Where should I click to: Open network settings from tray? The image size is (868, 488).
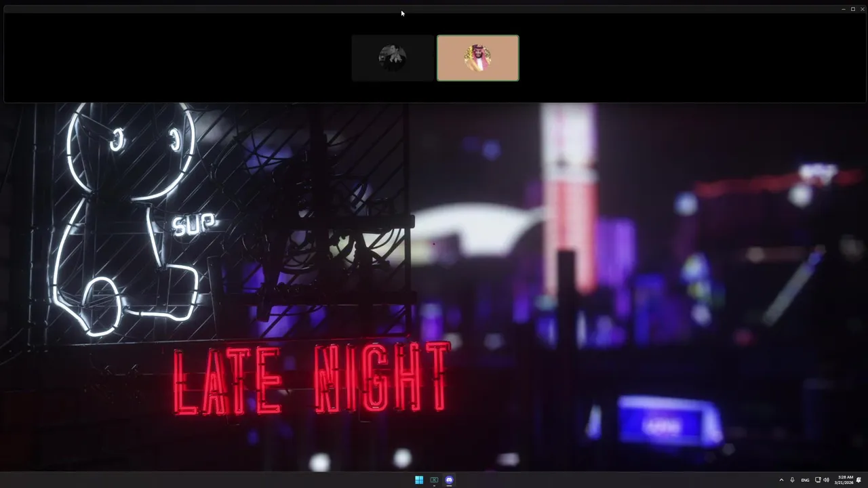click(x=818, y=480)
